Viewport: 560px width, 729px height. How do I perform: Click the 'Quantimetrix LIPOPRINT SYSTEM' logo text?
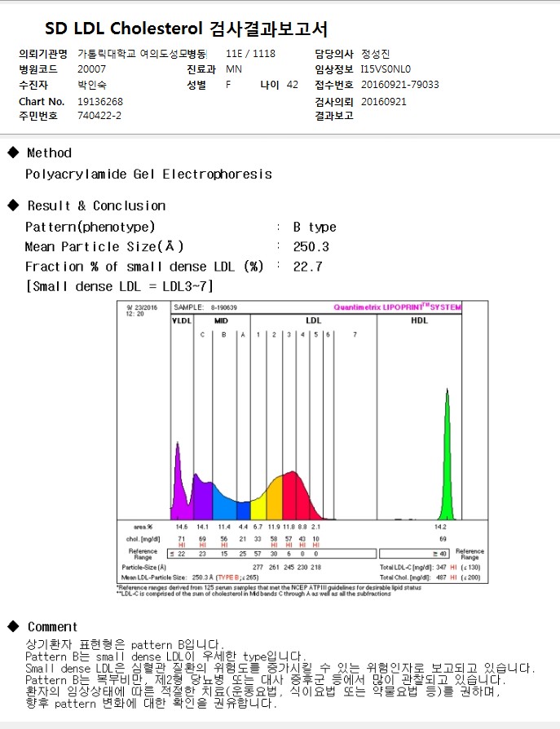(397, 307)
